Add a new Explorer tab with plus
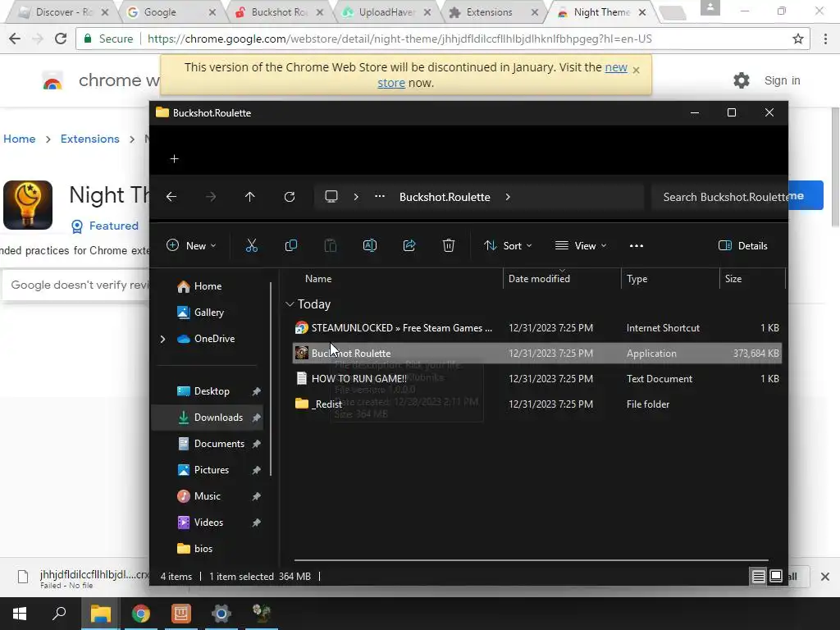The image size is (840, 630). point(174,158)
